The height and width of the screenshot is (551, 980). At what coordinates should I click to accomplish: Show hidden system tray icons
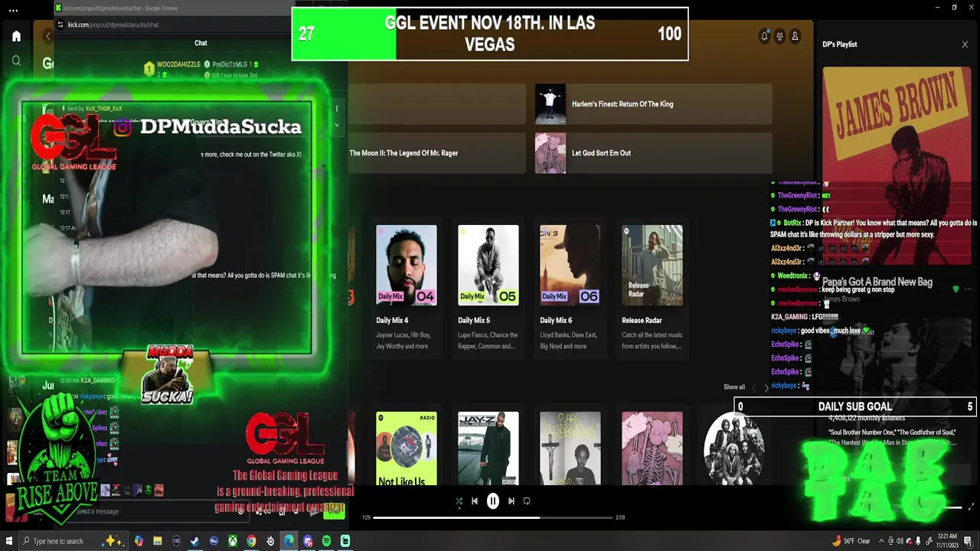pyautogui.click(x=881, y=541)
